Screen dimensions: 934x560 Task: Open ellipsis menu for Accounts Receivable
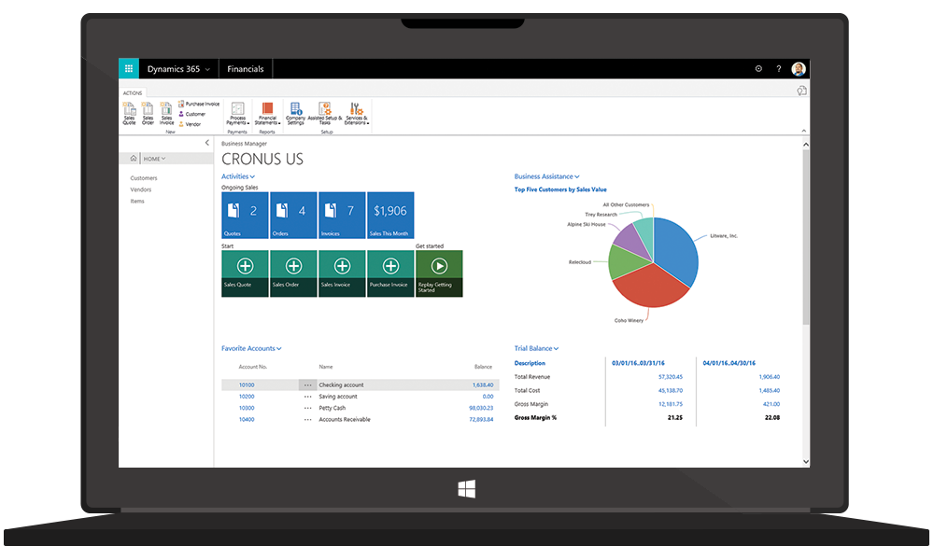coord(307,420)
